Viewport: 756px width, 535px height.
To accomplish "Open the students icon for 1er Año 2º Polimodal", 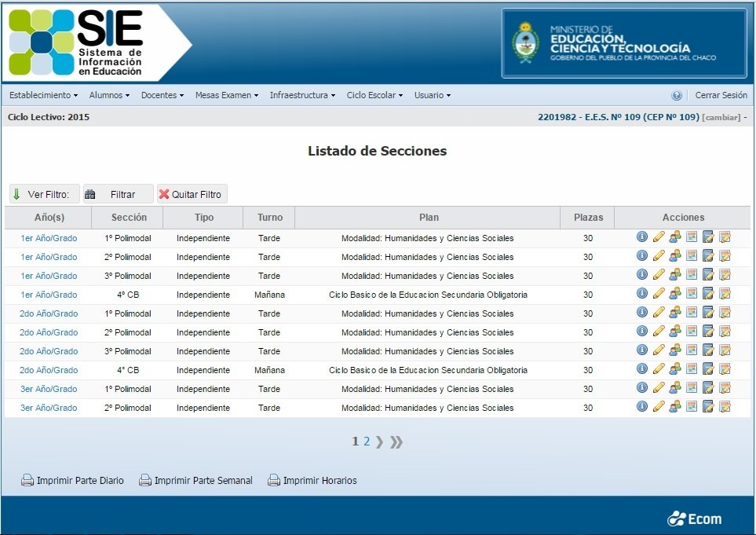I will point(675,256).
